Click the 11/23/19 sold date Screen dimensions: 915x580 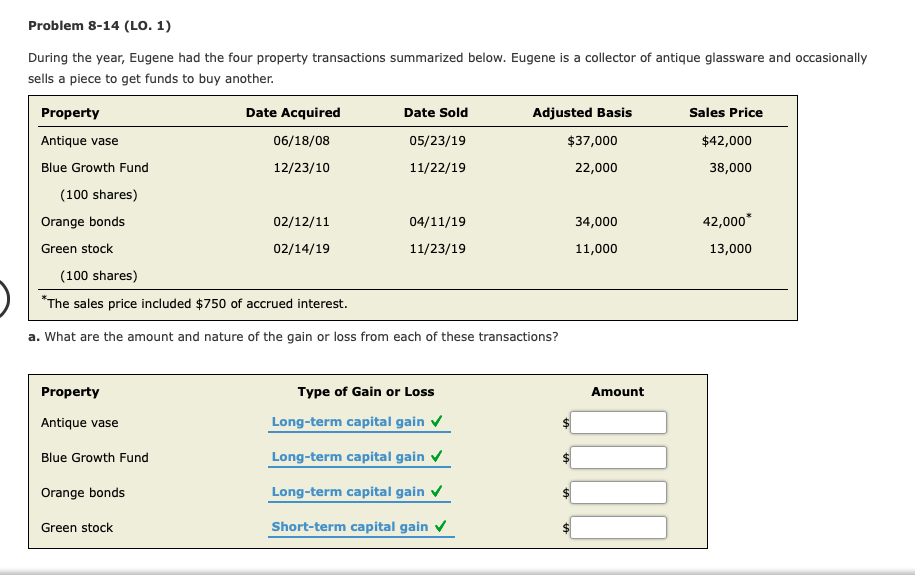tap(438, 249)
